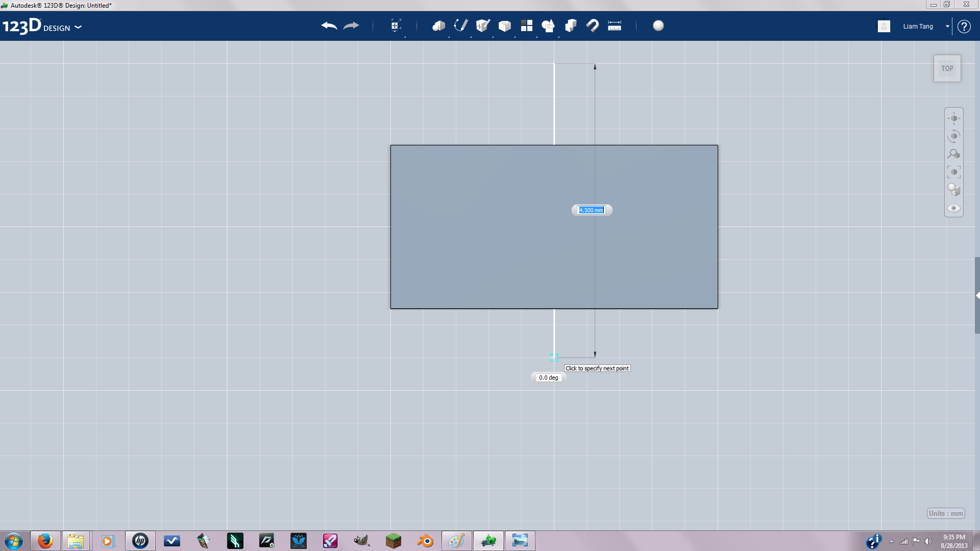Open the Material sphere tool

click(658, 26)
